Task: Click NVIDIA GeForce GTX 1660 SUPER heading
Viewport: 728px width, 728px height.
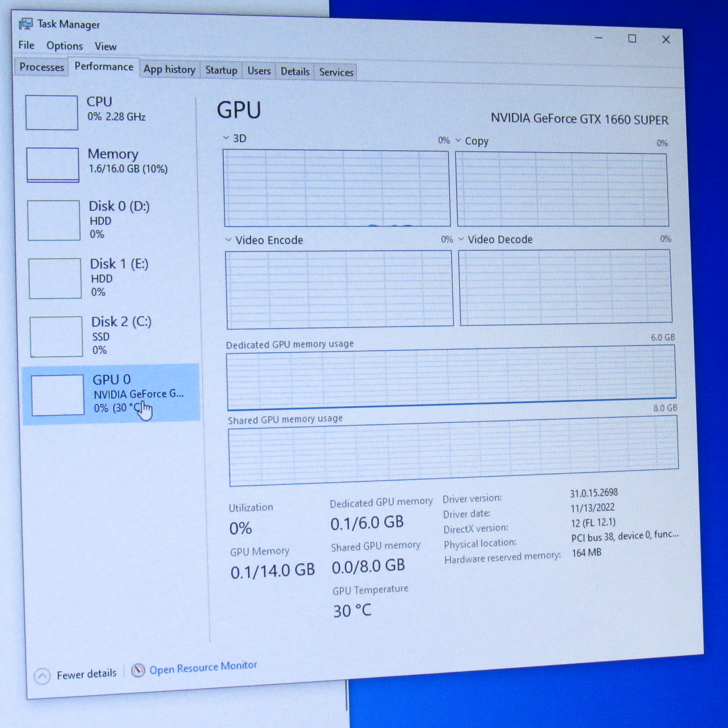Action: tap(579, 118)
